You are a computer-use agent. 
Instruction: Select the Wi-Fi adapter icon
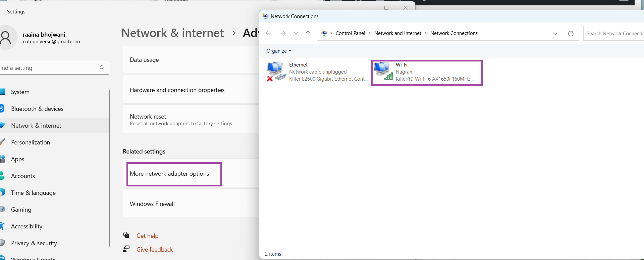click(x=383, y=71)
